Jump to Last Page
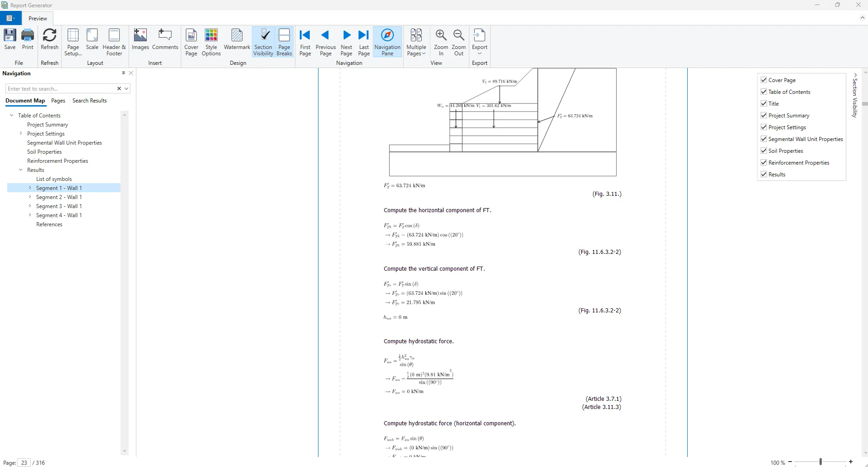Screen dimensions: 868x467 (x=364, y=42)
